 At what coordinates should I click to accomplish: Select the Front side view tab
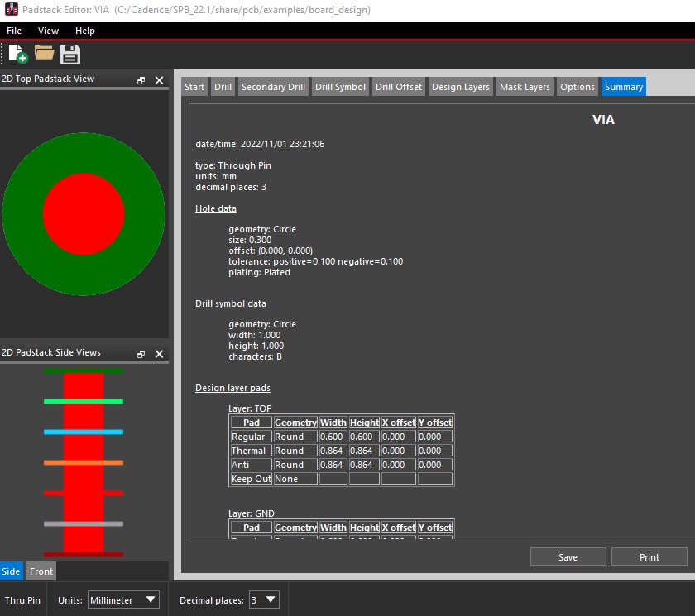coord(41,571)
